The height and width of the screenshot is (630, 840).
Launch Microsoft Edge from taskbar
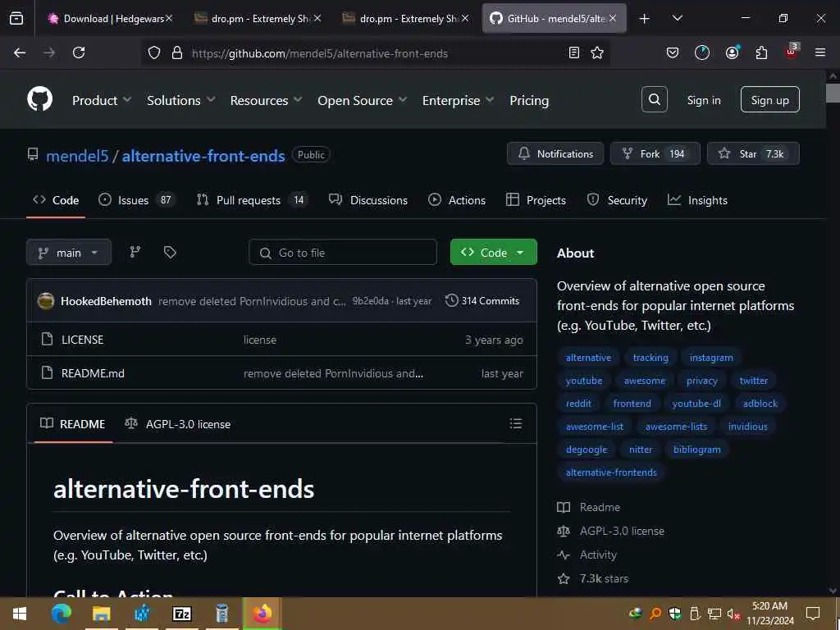coord(61,614)
